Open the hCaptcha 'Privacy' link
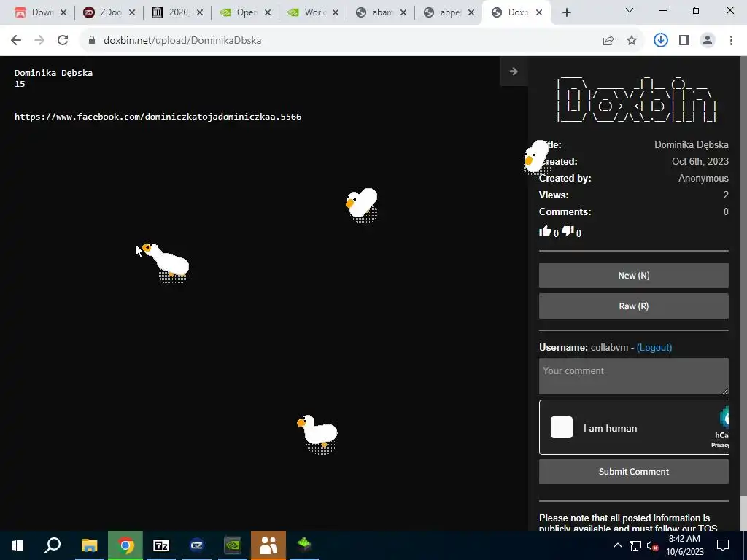The width and height of the screenshot is (747, 560). tap(720, 446)
